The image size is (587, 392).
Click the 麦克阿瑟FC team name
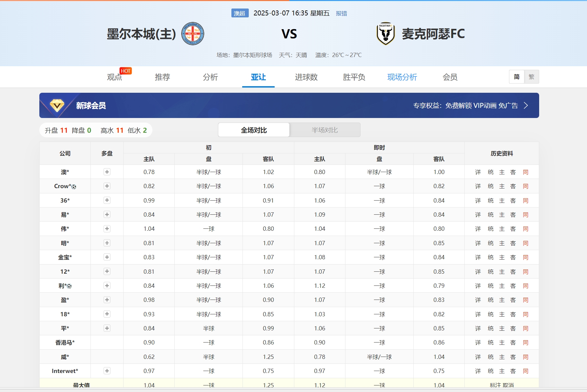point(433,34)
